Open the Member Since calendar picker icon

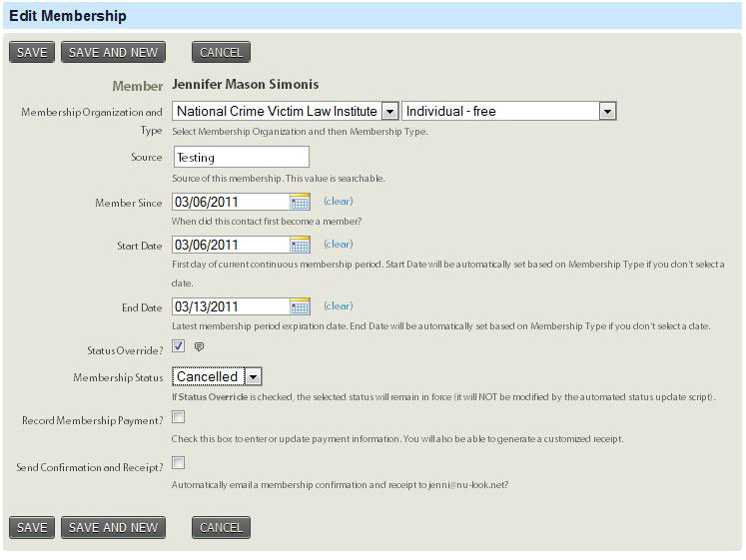click(x=300, y=203)
